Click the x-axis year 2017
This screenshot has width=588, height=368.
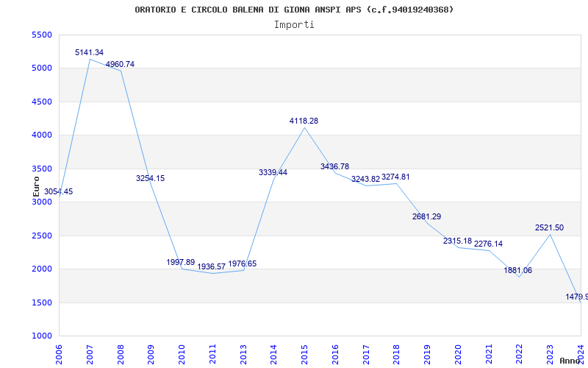[366, 355]
